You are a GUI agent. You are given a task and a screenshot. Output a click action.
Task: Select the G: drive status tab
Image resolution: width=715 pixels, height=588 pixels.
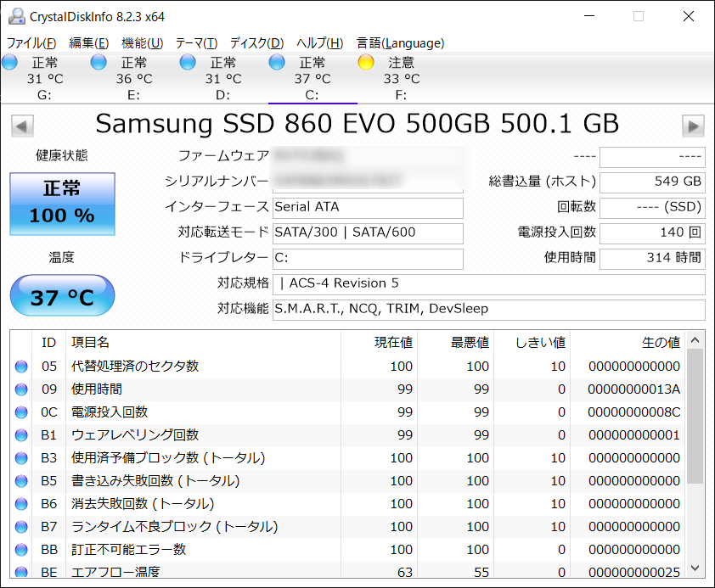(x=45, y=78)
